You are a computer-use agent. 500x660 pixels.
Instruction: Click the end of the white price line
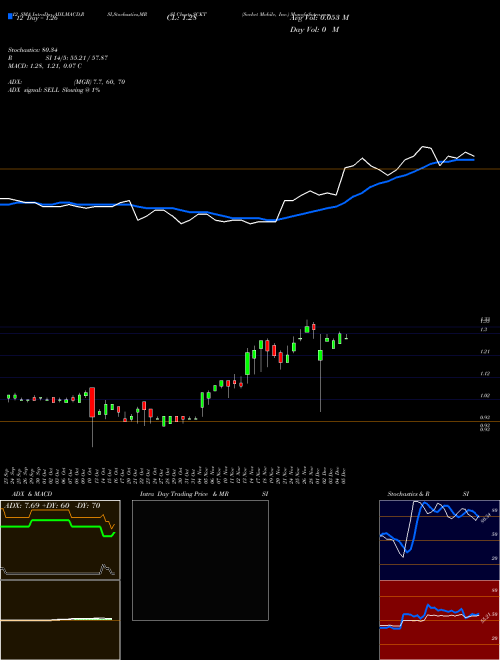474,156
